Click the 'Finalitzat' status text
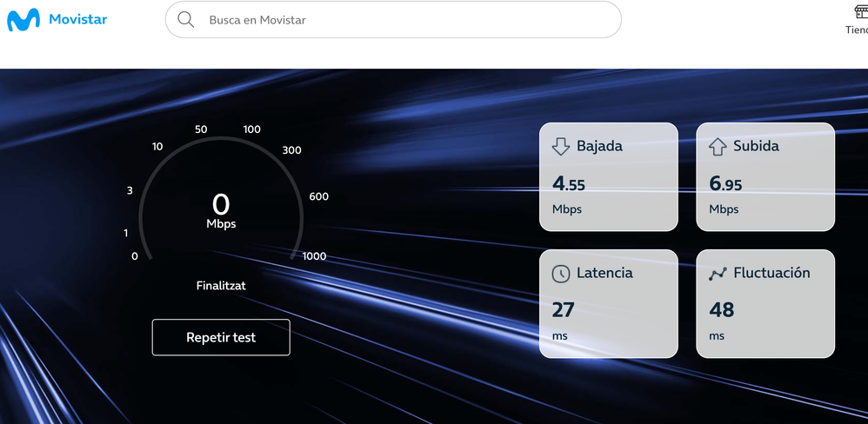Viewport: 868px width, 424px height. point(221,286)
